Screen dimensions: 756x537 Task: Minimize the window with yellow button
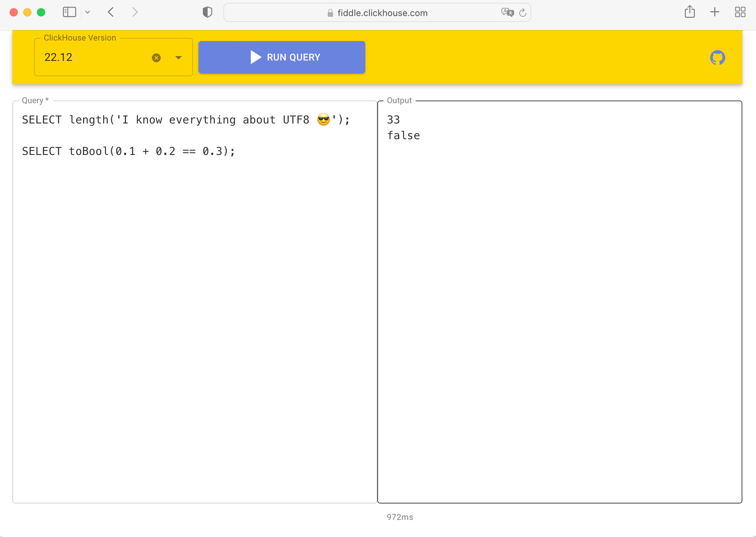[x=27, y=12]
